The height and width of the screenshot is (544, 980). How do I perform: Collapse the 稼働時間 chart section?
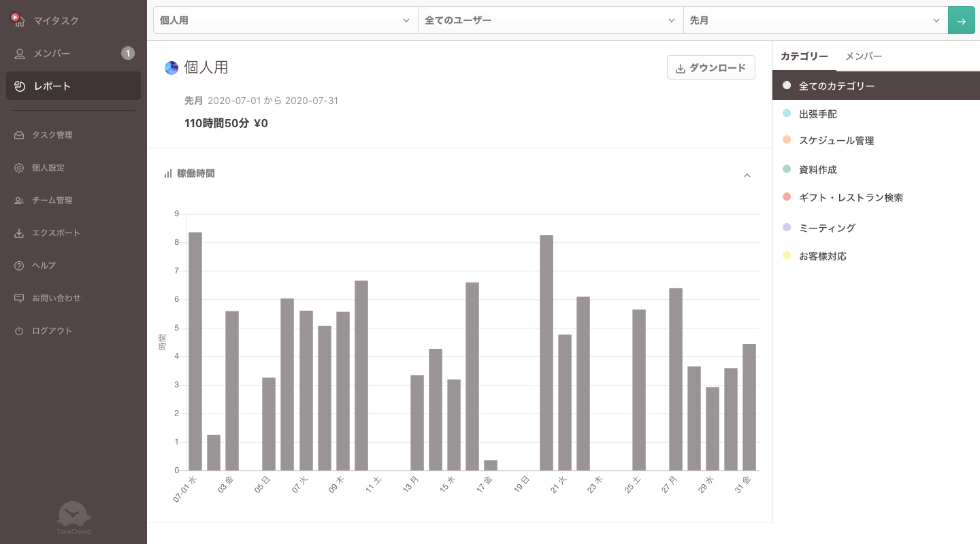coord(747,175)
